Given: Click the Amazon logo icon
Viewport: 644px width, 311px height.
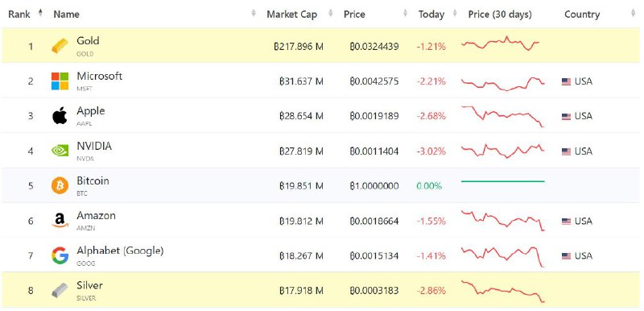Looking at the screenshot, I should pyautogui.click(x=60, y=221).
